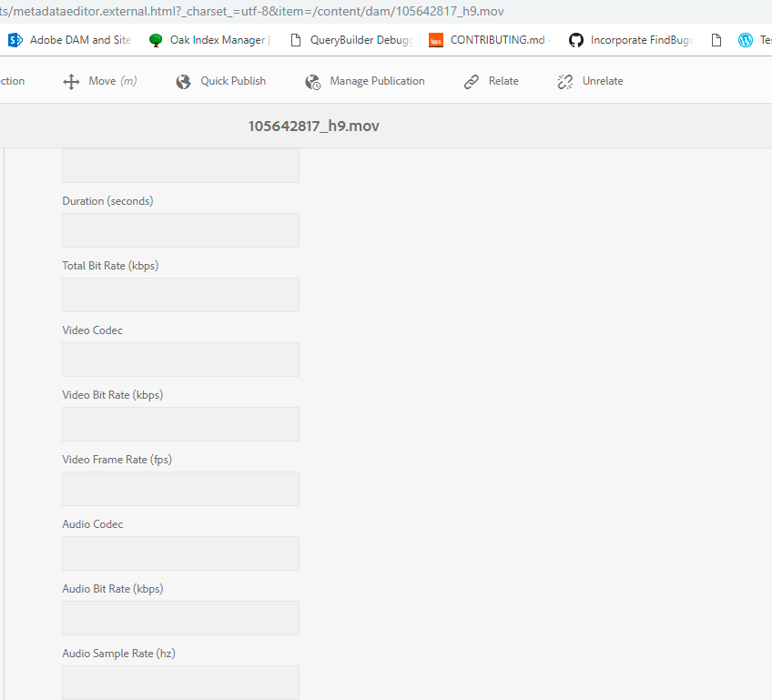Click the Quick Publish toolbar label

click(233, 81)
